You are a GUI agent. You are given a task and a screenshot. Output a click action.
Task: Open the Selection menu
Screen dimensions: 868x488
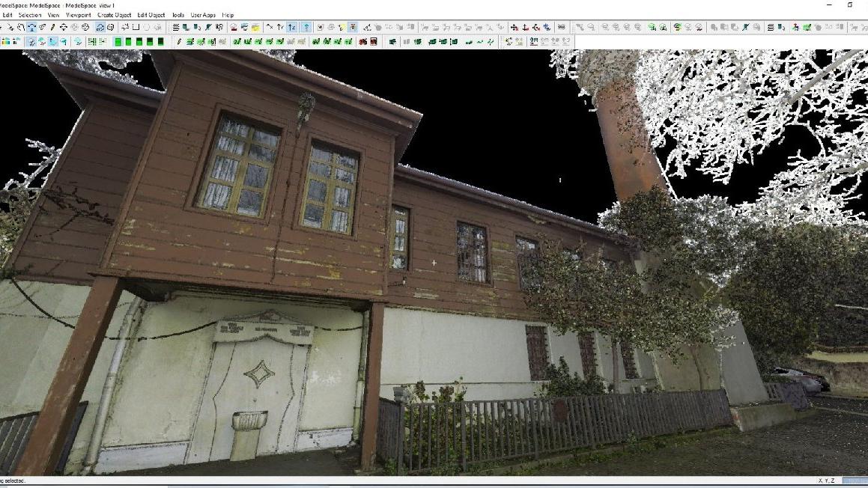point(30,15)
